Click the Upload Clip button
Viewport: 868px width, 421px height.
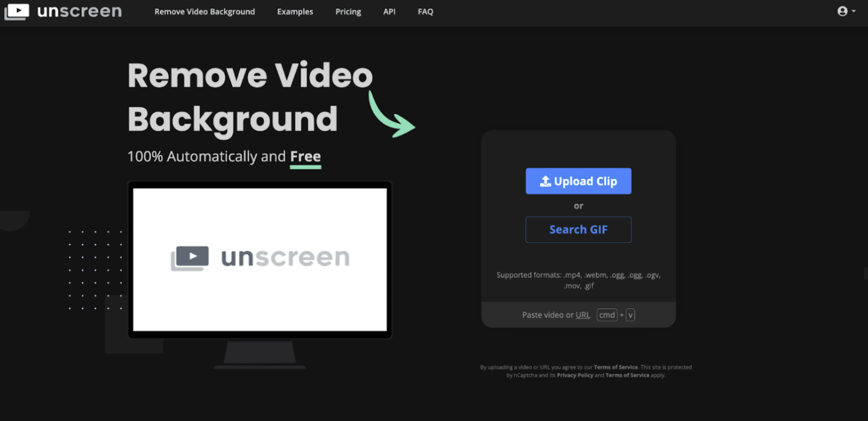(578, 181)
